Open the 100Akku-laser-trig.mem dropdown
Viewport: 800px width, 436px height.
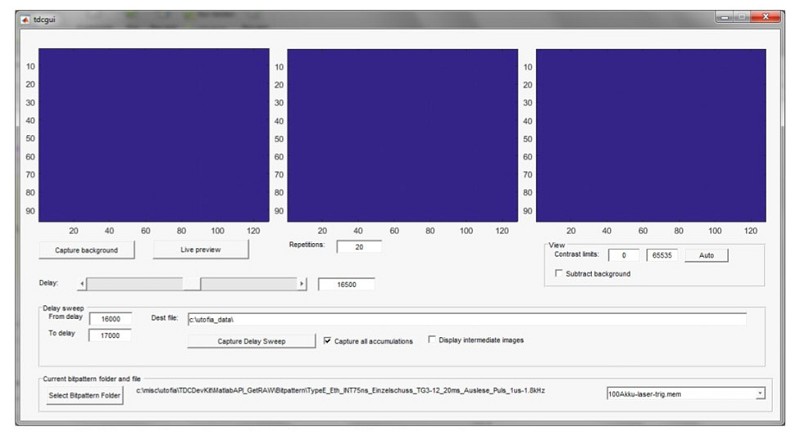(760, 394)
